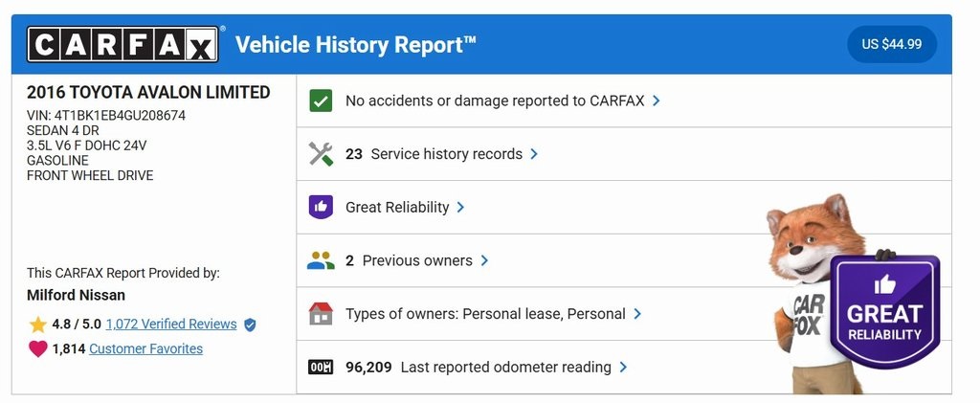Open the 1,072 Verified Reviews link
980x403 pixels.
pos(171,325)
